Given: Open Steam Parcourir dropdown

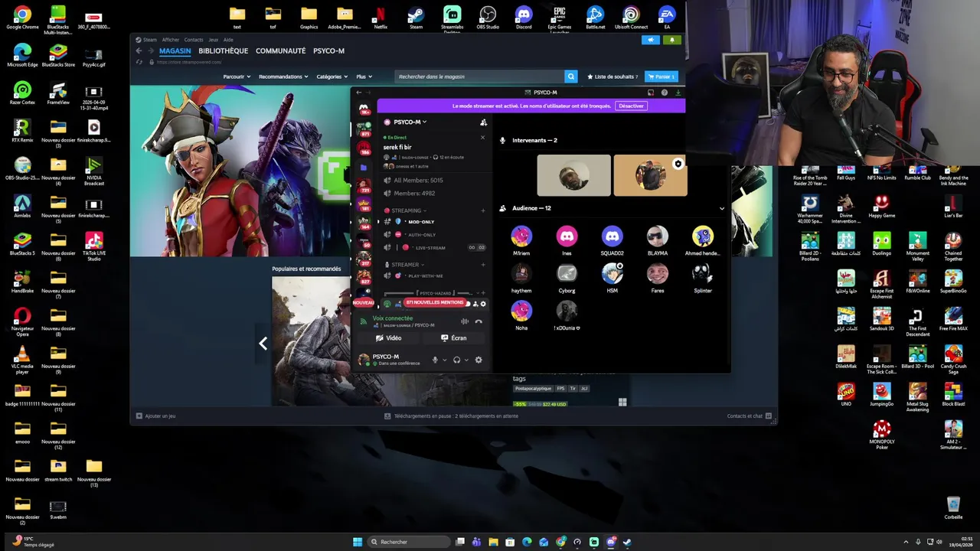Looking at the screenshot, I should 237,77.
